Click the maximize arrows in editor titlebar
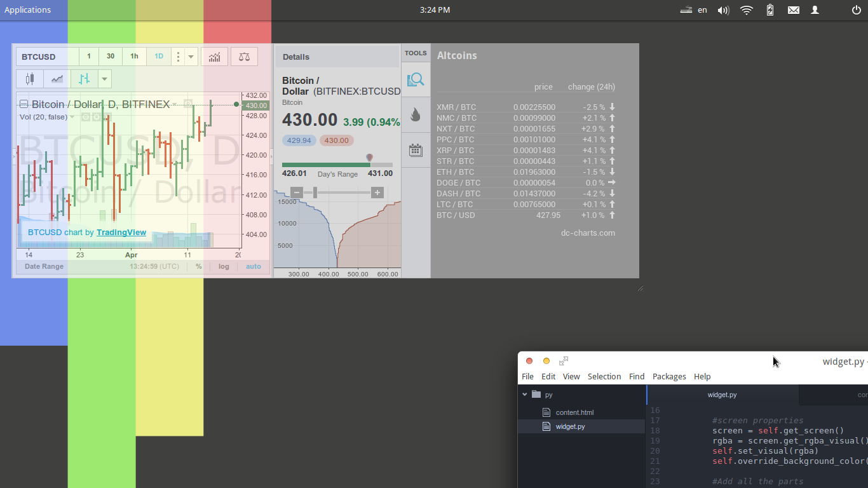Viewport: 868px width, 488px height. [564, 361]
